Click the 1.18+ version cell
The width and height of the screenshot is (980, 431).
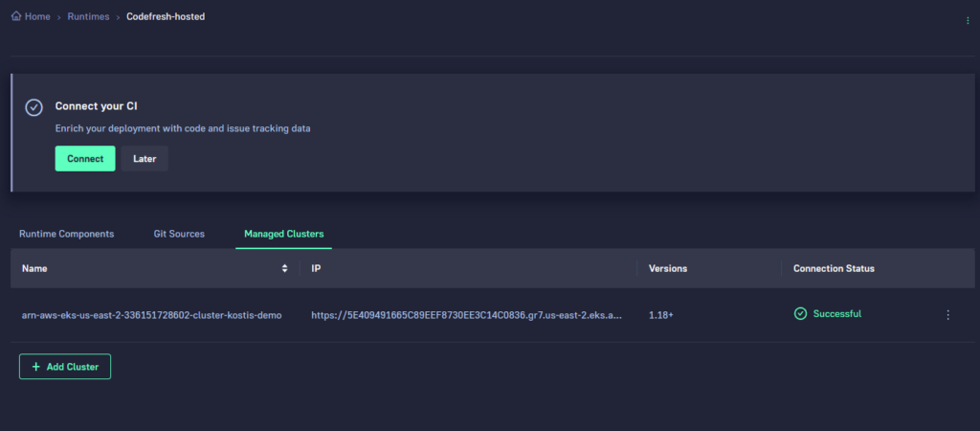pos(661,315)
